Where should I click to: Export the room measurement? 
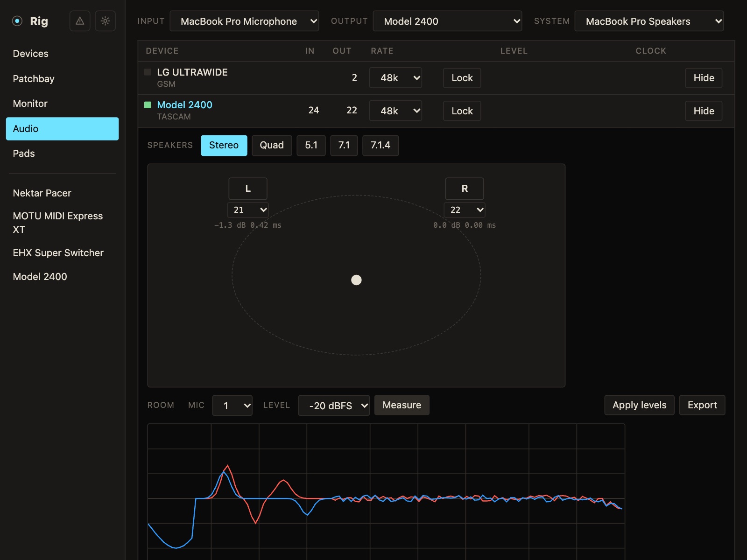point(702,405)
